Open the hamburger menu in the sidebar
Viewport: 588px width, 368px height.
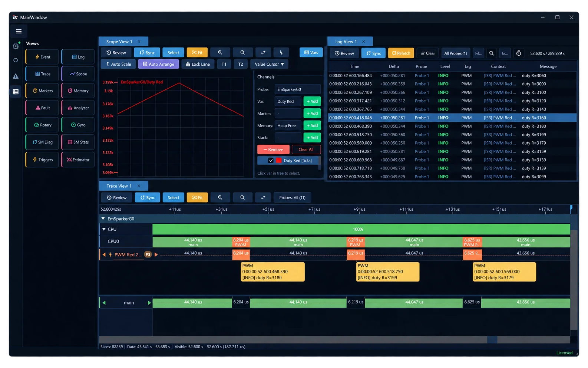click(x=19, y=32)
